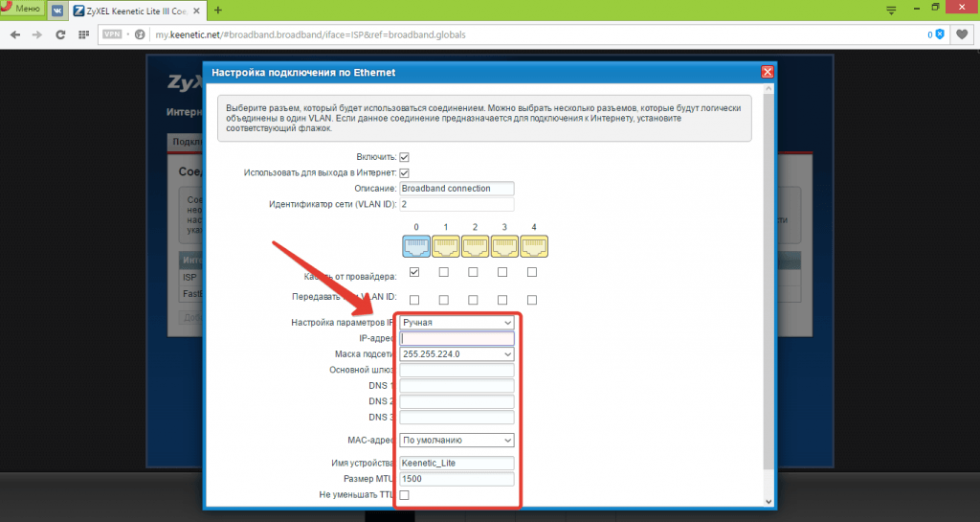
Task: Click the yellow port 3 connector icon
Action: click(x=503, y=247)
